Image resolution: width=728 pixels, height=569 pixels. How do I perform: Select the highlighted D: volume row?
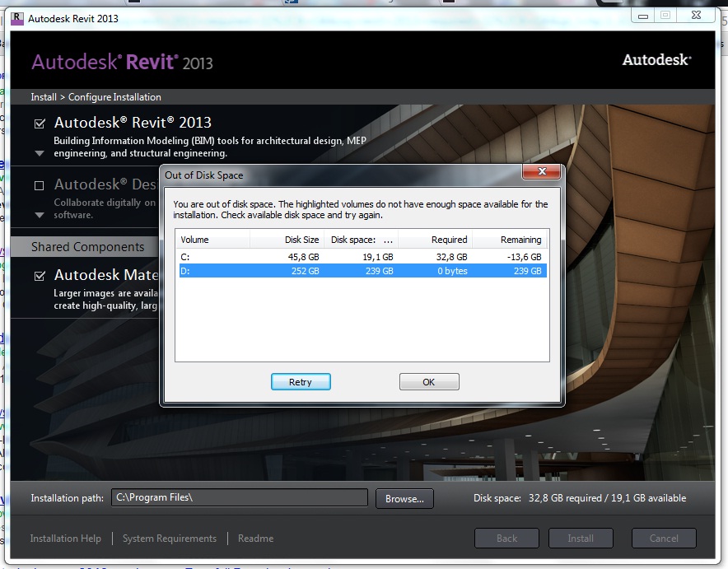362,271
